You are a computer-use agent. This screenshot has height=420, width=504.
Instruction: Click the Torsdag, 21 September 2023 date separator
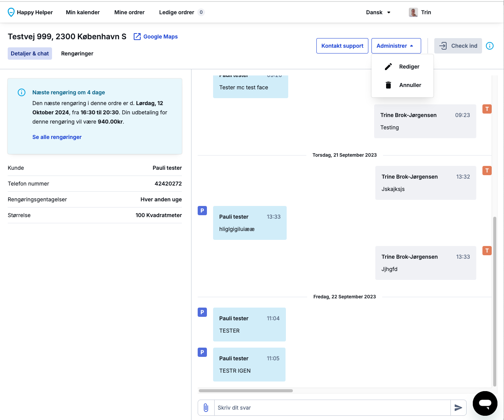pos(344,155)
